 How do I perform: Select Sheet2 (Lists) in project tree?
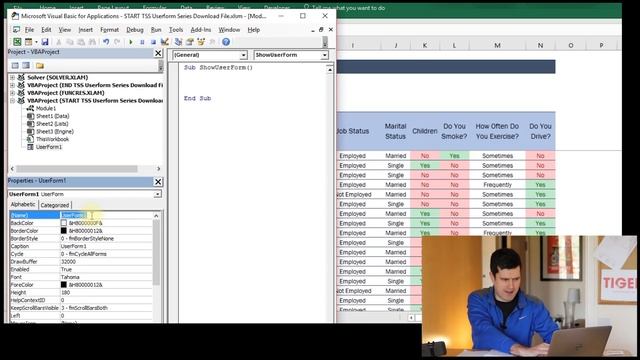pos(52,124)
